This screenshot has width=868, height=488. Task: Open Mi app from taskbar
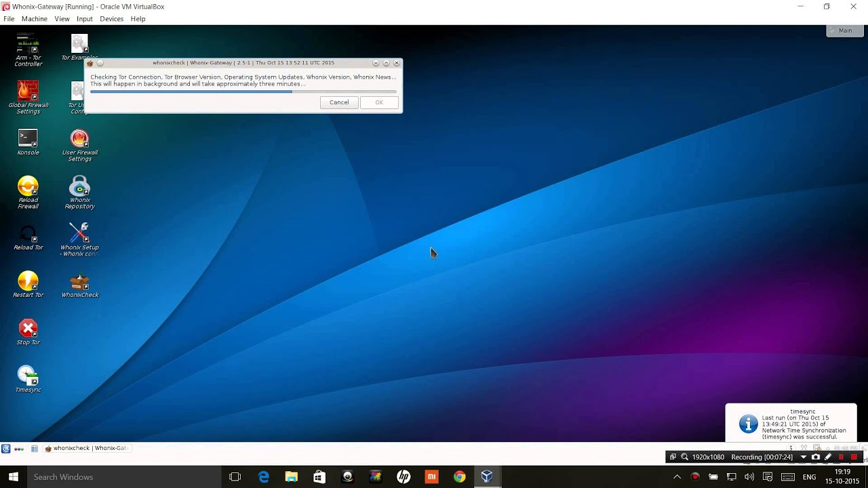(x=431, y=476)
